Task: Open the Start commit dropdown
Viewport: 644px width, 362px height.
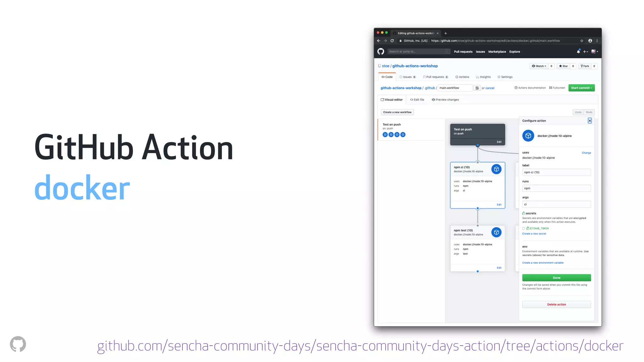Action: coord(581,88)
